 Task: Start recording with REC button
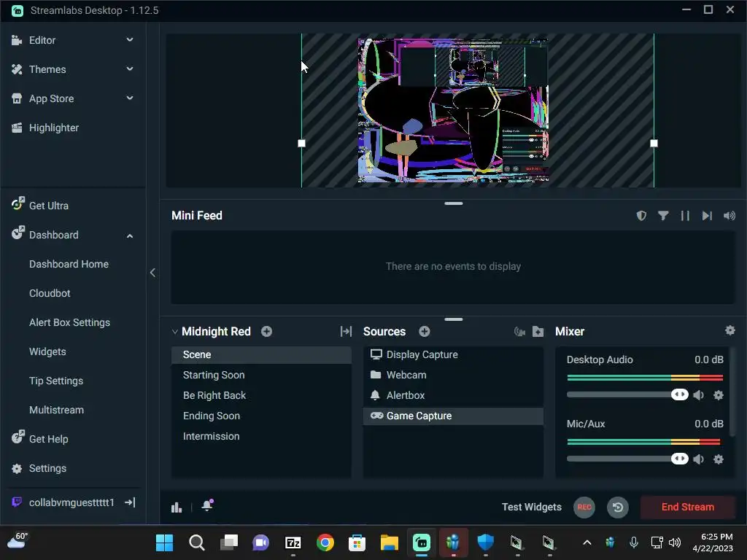584,507
